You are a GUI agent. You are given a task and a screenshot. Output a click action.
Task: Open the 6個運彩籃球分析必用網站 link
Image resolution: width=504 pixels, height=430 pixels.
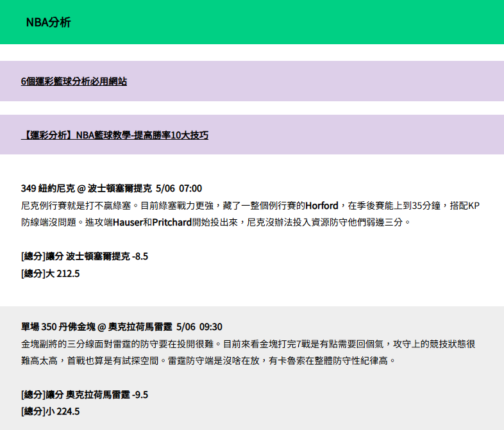pos(74,81)
